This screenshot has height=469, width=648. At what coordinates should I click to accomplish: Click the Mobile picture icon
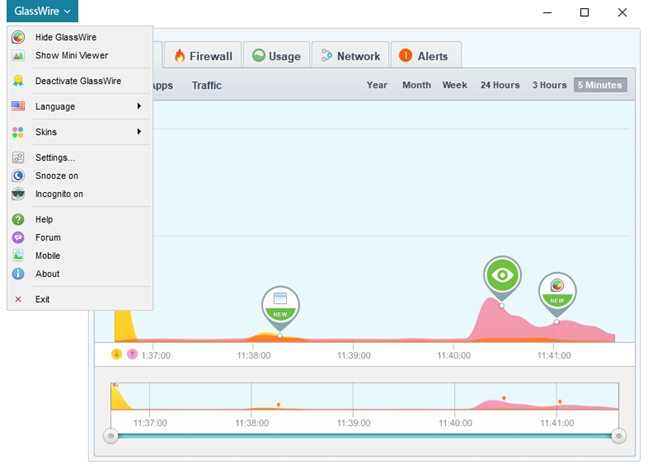pos(18,255)
